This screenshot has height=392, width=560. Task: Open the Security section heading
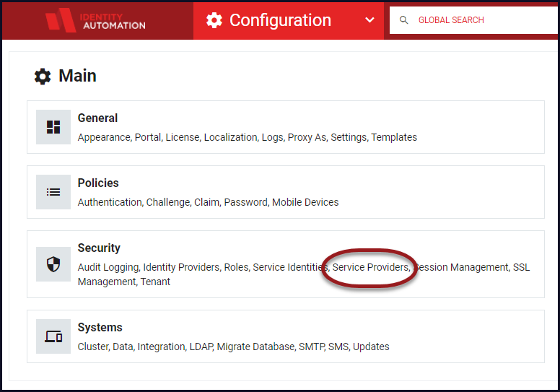click(99, 248)
